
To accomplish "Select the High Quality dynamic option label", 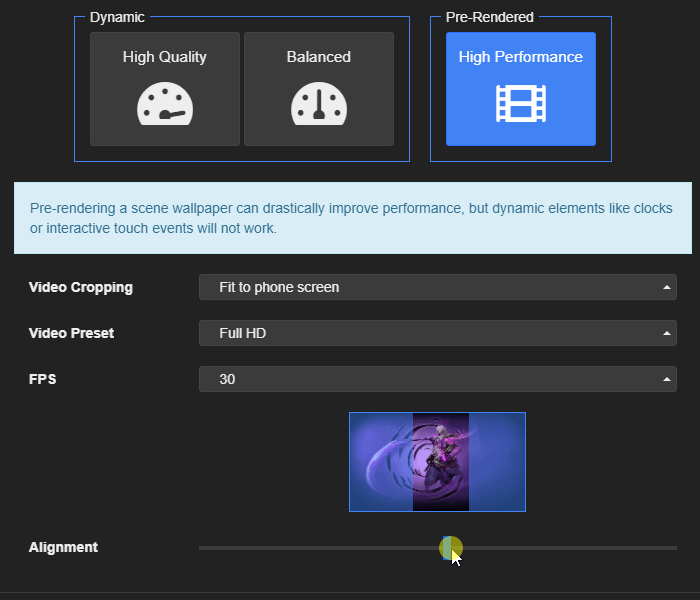I will coord(165,57).
